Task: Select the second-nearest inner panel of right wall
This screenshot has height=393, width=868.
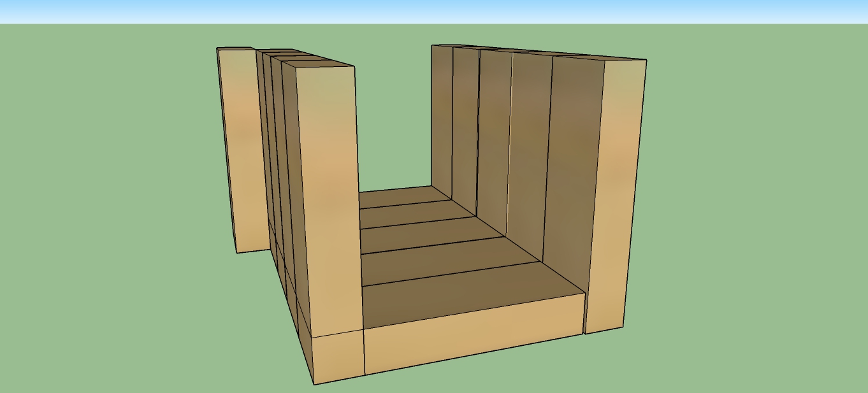Action: point(528,146)
